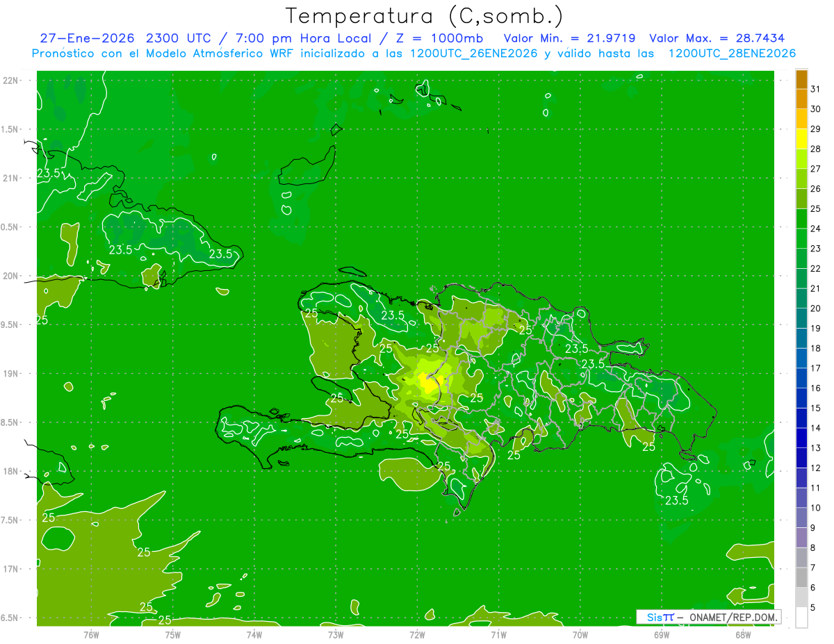Select the deep blue swatch between 13 and 14
The height and width of the screenshot is (644, 834).
point(801,438)
